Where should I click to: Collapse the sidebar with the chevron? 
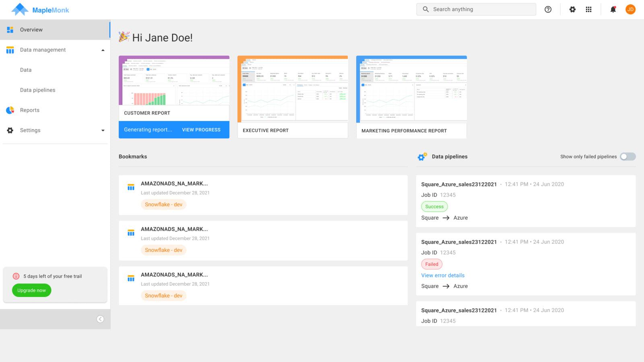pos(100,319)
